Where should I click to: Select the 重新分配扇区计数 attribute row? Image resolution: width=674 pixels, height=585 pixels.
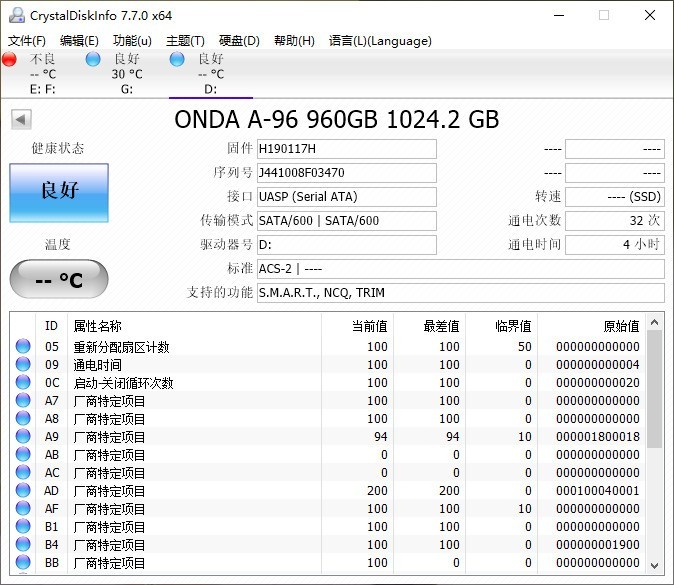coord(327,346)
